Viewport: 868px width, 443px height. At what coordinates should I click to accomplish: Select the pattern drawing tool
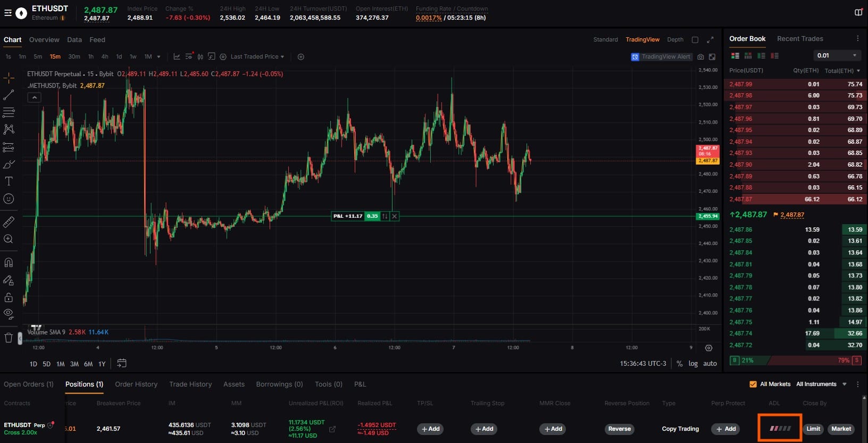(9, 129)
